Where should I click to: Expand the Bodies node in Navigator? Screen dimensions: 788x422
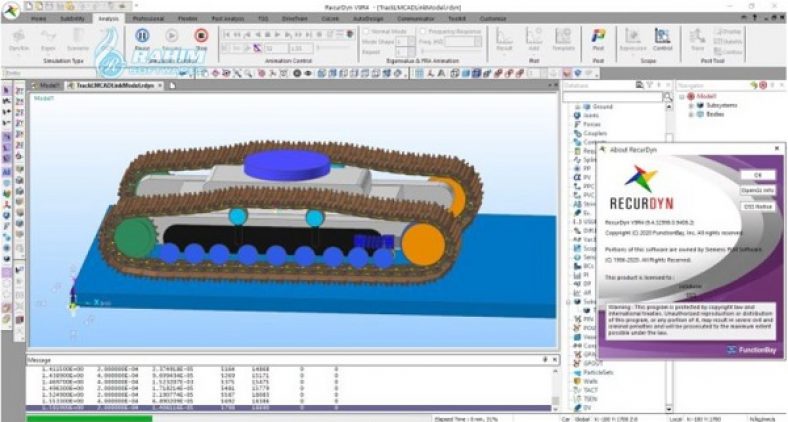[x=691, y=115]
